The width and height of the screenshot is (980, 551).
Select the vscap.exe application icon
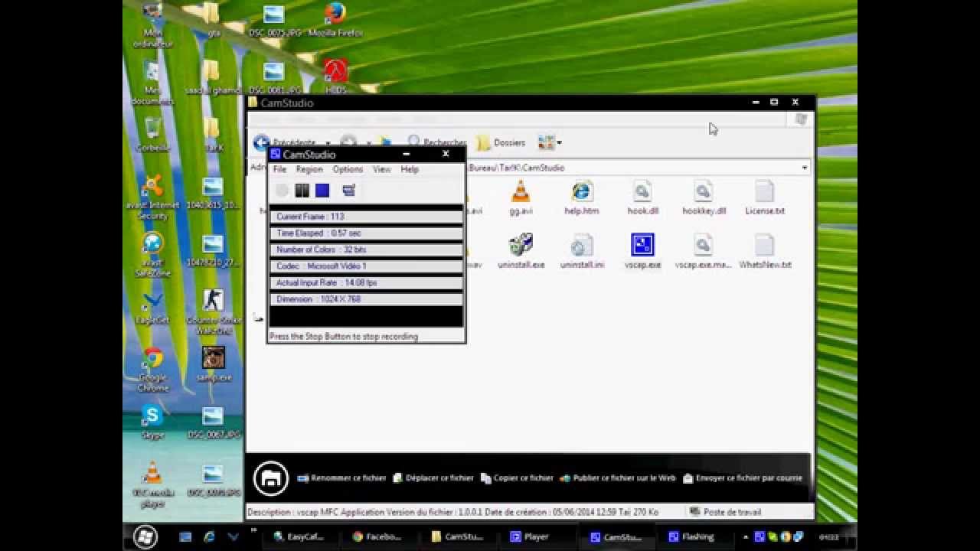pos(642,252)
